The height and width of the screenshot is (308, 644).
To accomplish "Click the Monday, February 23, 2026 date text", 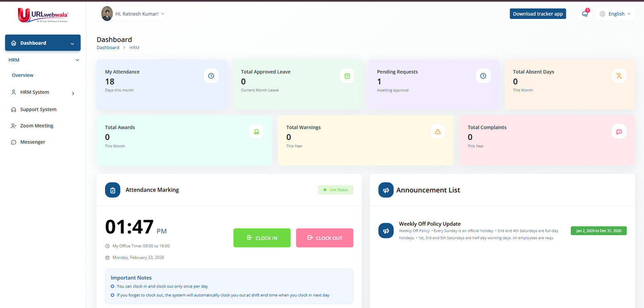I will point(138,258).
